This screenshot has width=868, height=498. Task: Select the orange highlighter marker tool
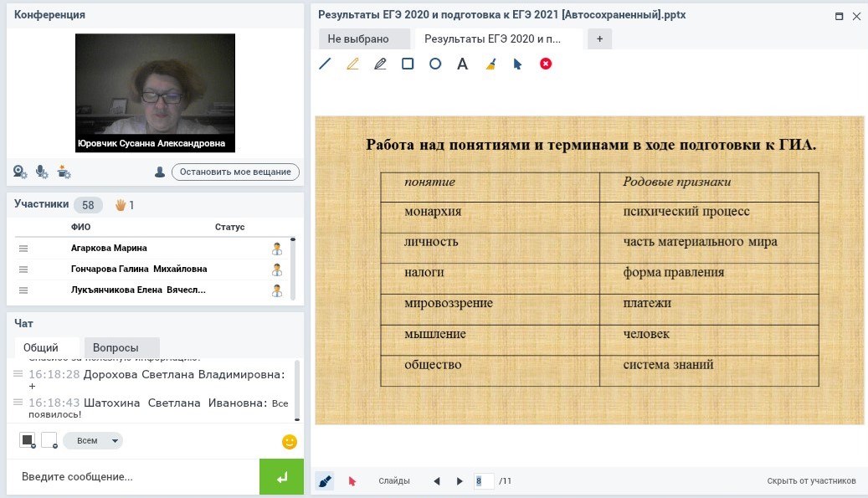(x=352, y=64)
